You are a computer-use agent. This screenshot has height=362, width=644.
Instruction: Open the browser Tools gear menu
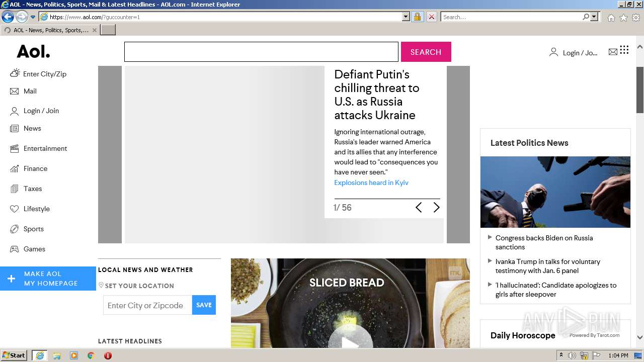pos(636,17)
